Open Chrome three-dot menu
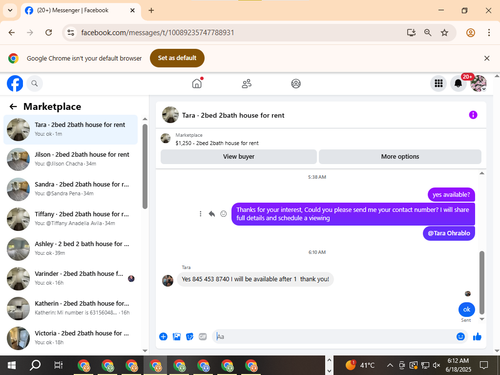This screenshot has height=375, width=500. (489, 33)
